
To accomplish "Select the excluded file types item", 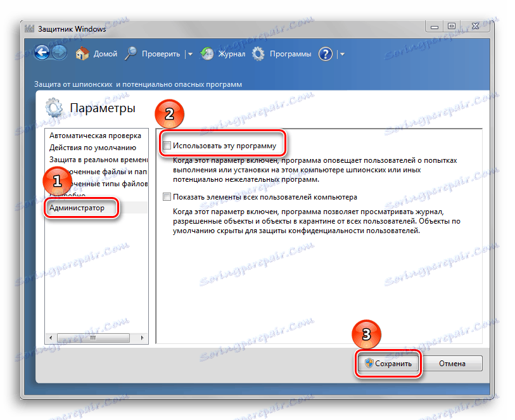I will click(96, 184).
